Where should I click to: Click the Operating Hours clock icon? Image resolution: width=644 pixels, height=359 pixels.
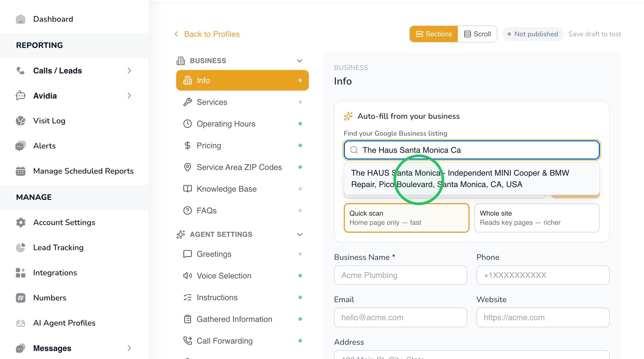tap(188, 124)
